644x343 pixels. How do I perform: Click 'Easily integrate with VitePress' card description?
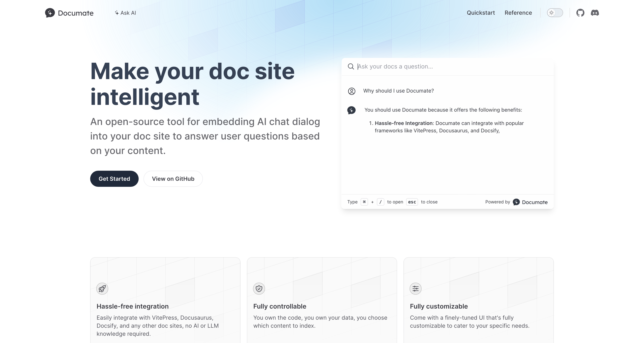[x=158, y=326]
